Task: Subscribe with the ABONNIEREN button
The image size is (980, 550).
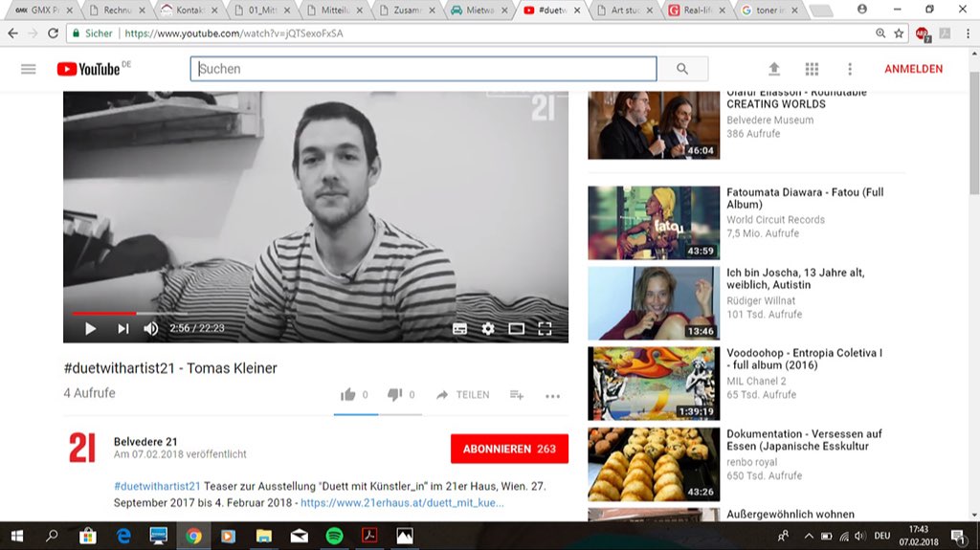Action: click(509, 449)
